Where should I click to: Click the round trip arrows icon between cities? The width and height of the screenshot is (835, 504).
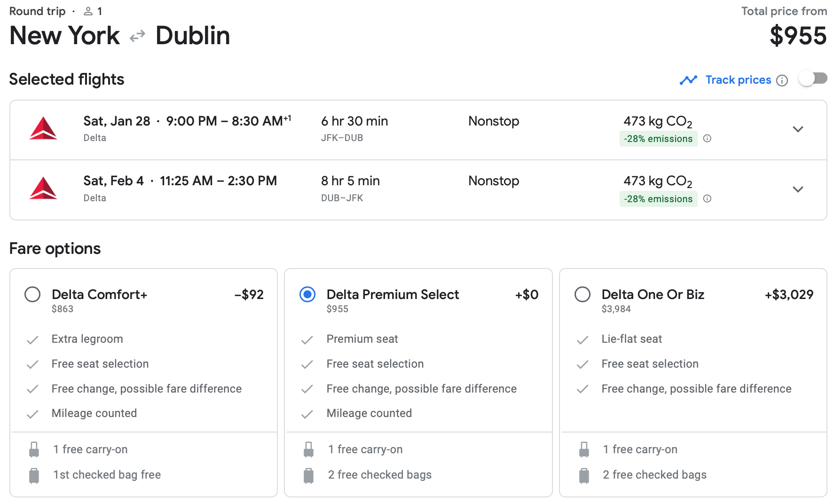(137, 36)
